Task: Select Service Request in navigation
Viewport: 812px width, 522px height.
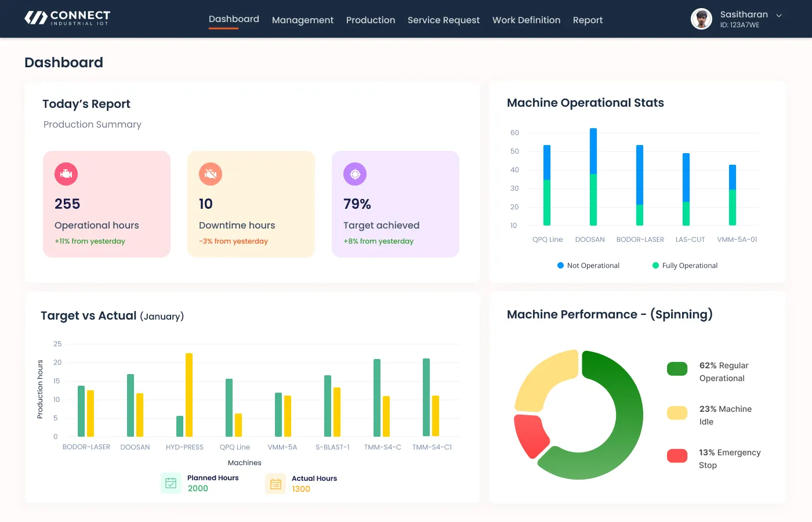Action: click(x=444, y=20)
